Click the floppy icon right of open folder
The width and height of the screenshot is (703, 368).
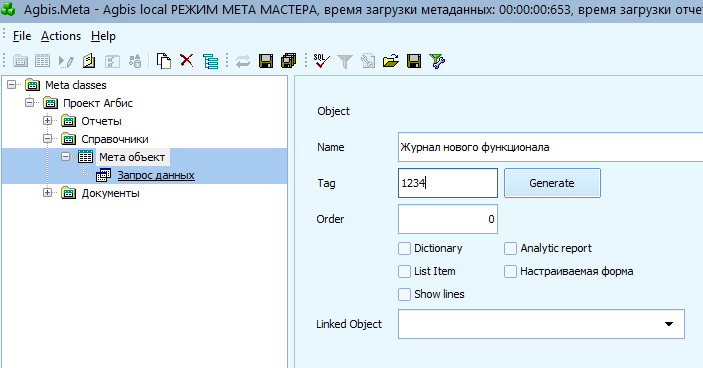414,61
